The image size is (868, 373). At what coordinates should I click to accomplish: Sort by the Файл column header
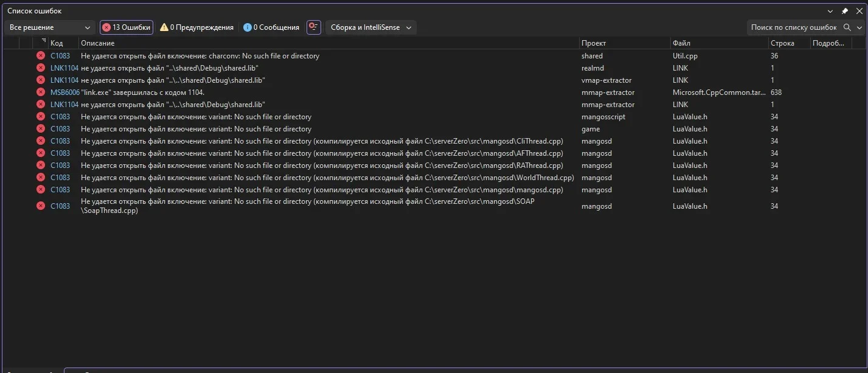(681, 43)
